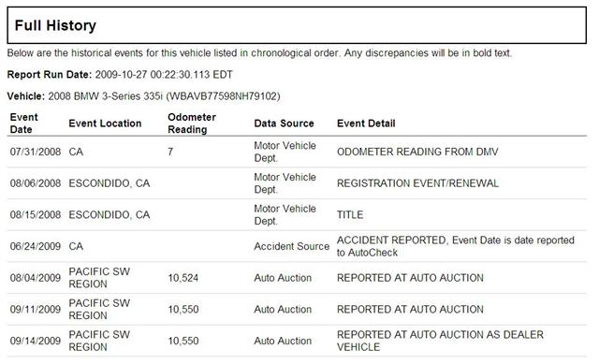Select the 07/31/2008 event date cell
The image size is (599, 364).
pos(36,152)
